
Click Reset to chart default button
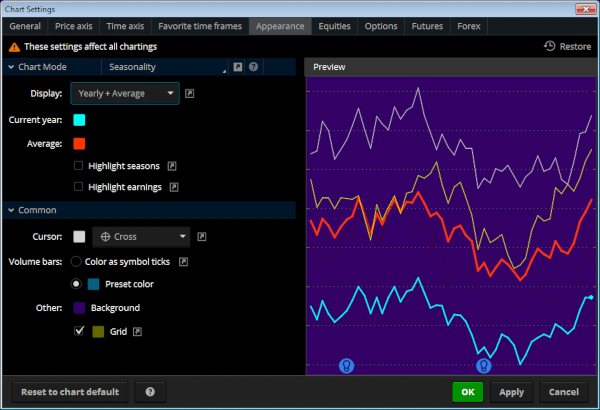pyautogui.click(x=70, y=392)
